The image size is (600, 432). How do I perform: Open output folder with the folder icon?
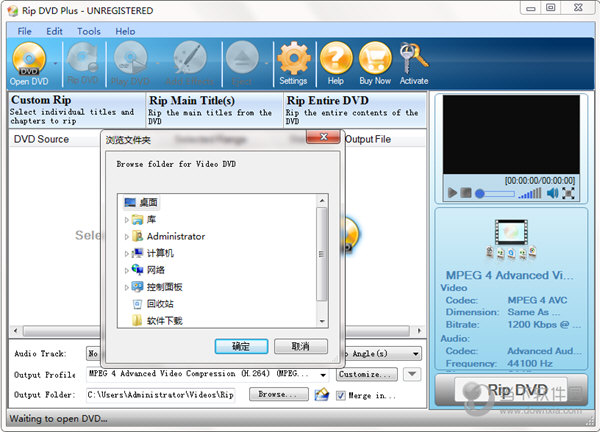321,395
